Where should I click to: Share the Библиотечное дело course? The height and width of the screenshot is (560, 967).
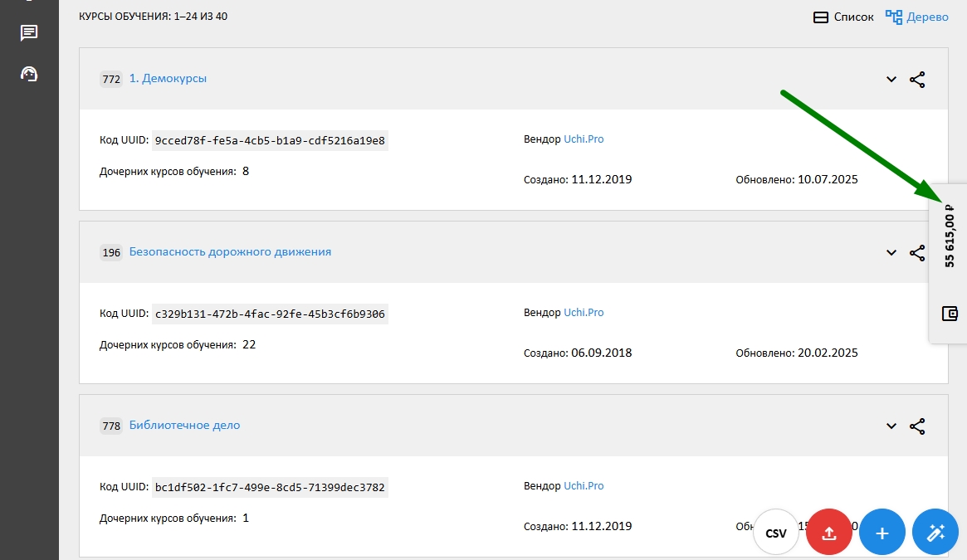(x=917, y=426)
